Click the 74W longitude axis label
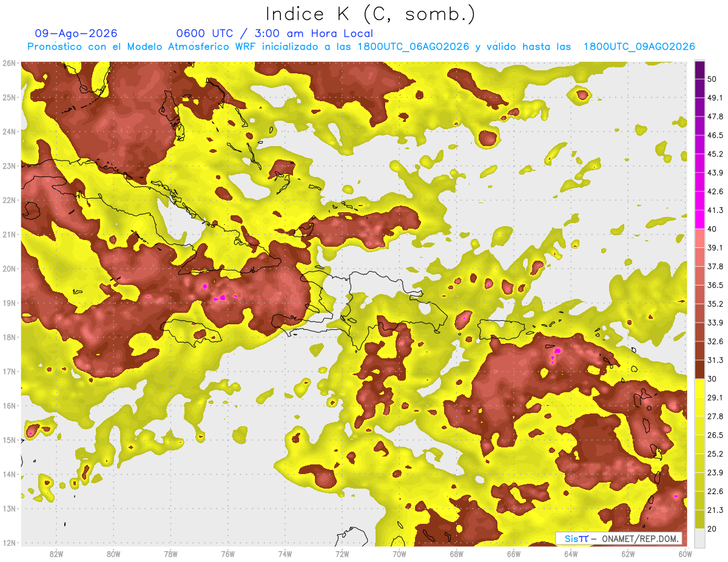This screenshot has height=562, width=728. coord(285,554)
